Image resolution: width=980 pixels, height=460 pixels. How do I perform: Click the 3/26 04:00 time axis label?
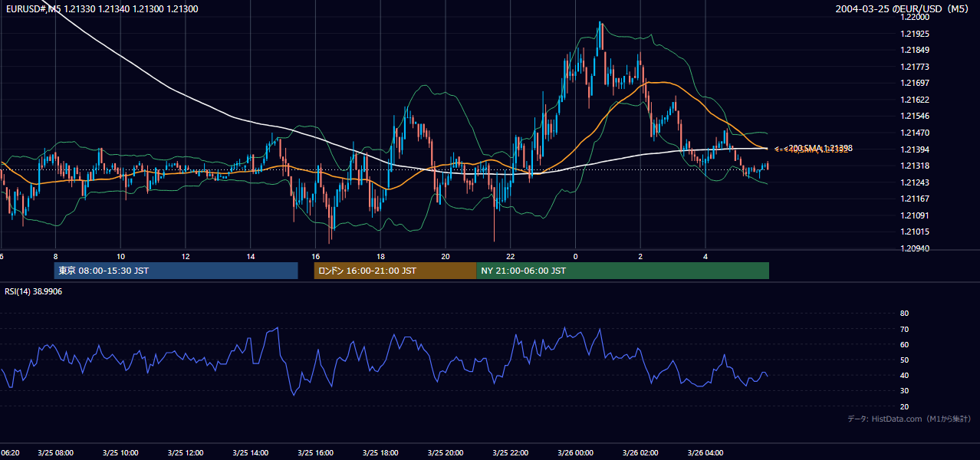pyautogui.click(x=706, y=452)
